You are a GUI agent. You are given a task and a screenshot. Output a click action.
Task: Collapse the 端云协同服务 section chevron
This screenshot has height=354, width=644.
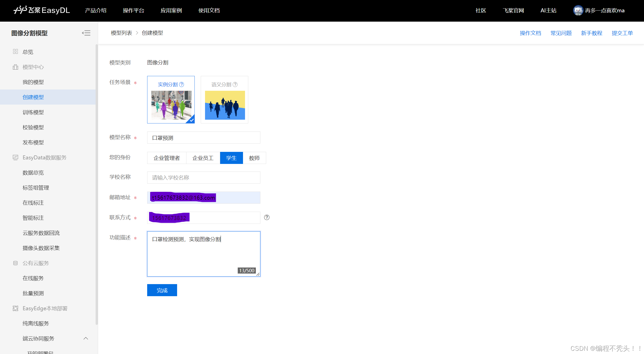point(86,338)
